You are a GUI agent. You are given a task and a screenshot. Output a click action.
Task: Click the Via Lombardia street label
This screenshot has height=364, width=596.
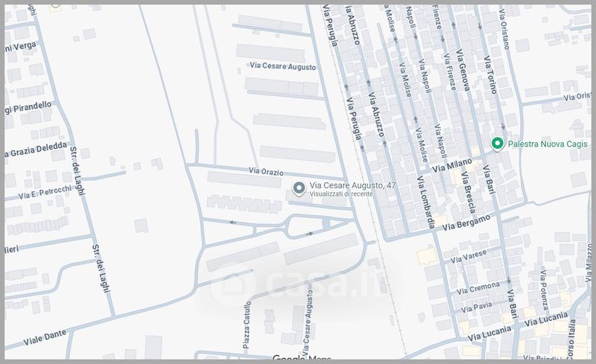(425, 202)
